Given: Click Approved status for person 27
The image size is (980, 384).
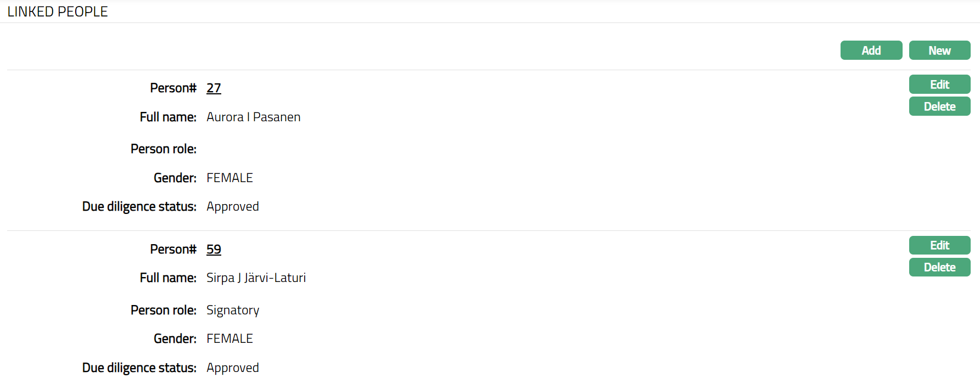Looking at the screenshot, I should (233, 207).
